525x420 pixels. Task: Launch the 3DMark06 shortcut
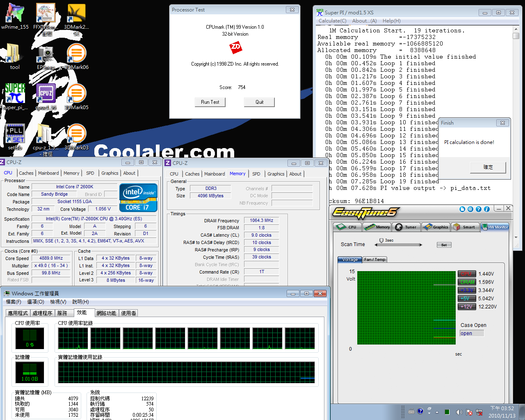click(x=76, y=57)
